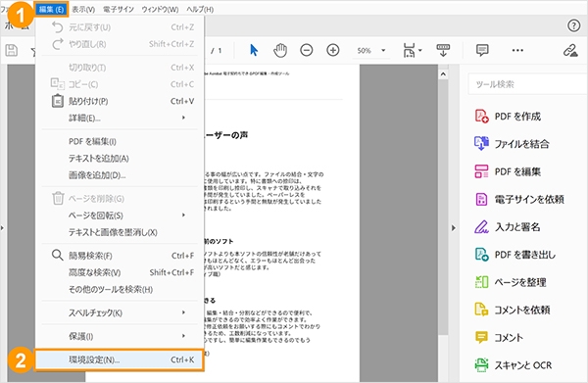Click the help question mark icon
The width and height of the screenshot is (588, 383).
(573, 25)
